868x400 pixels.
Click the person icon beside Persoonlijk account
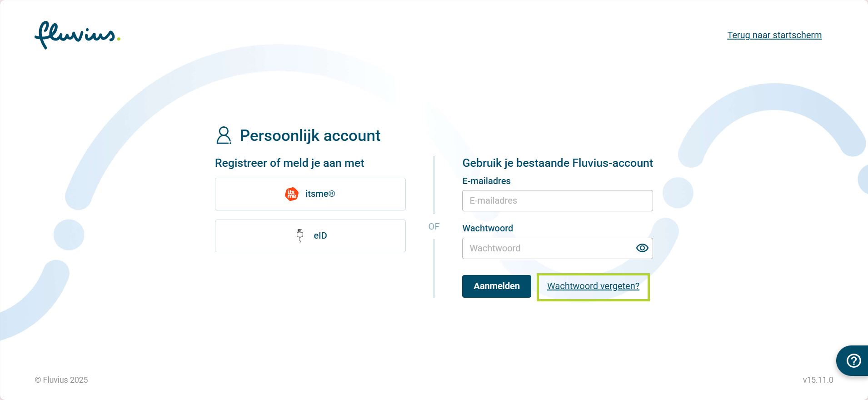pyautogui.click(x=224, y=135)
